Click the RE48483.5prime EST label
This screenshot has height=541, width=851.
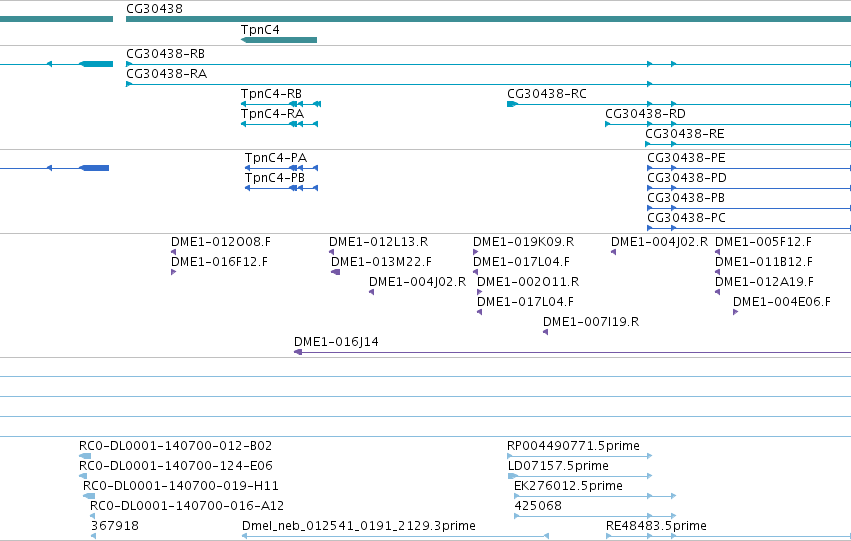[x=656, y=526]
